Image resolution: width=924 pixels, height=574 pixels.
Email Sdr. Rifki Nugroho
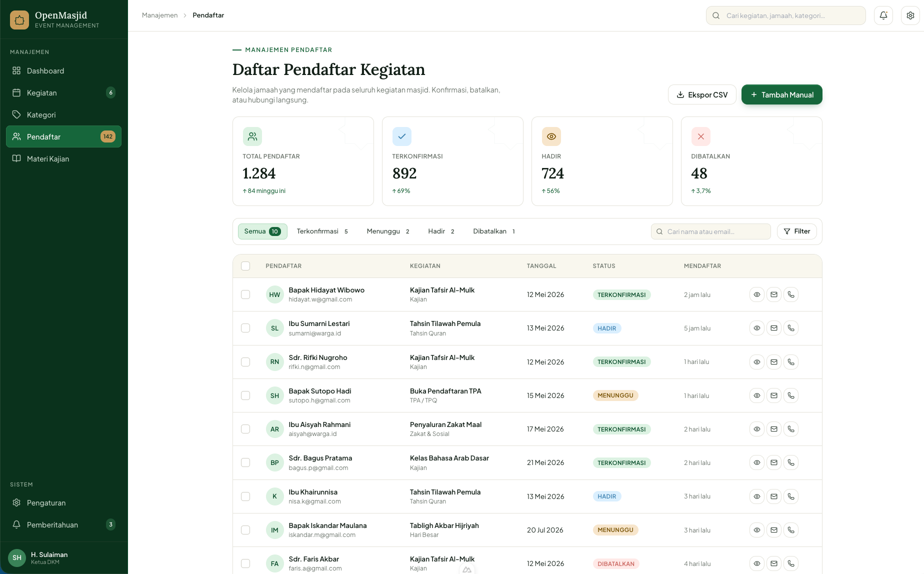[774, 362]
